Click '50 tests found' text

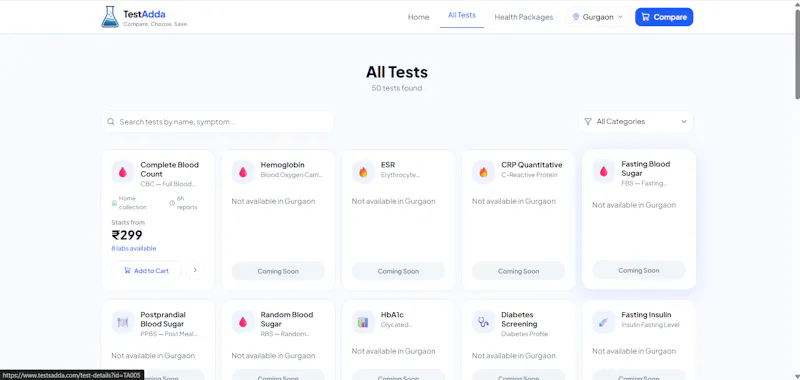tap(396, 88)
